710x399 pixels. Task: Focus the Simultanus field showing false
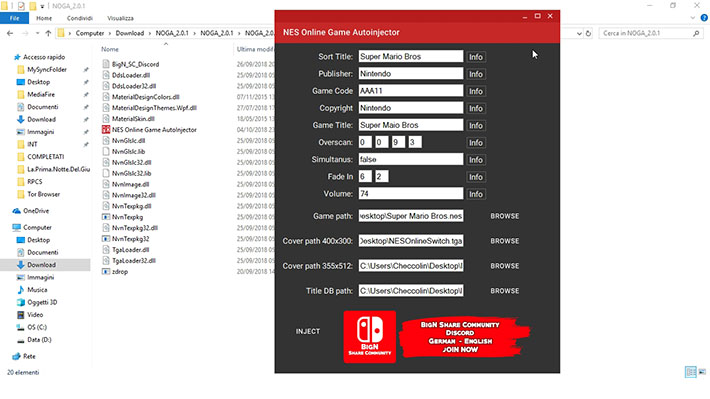tap(411, 159)
